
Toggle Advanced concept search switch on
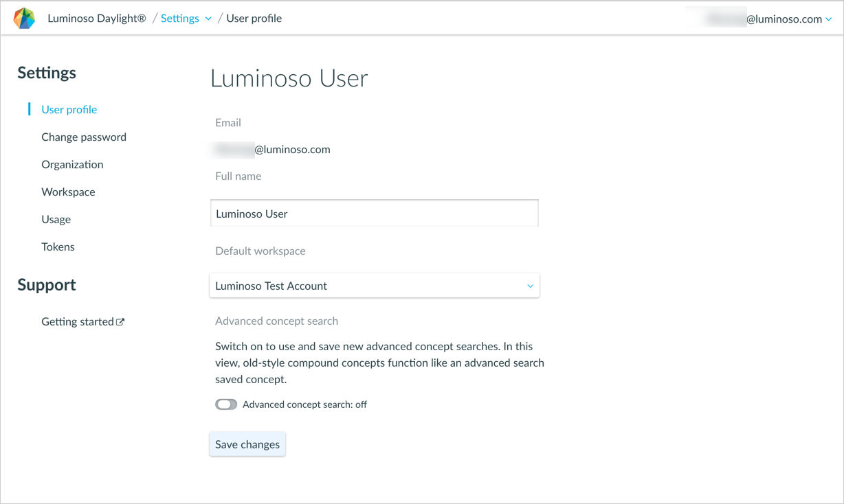pos(226,404)
